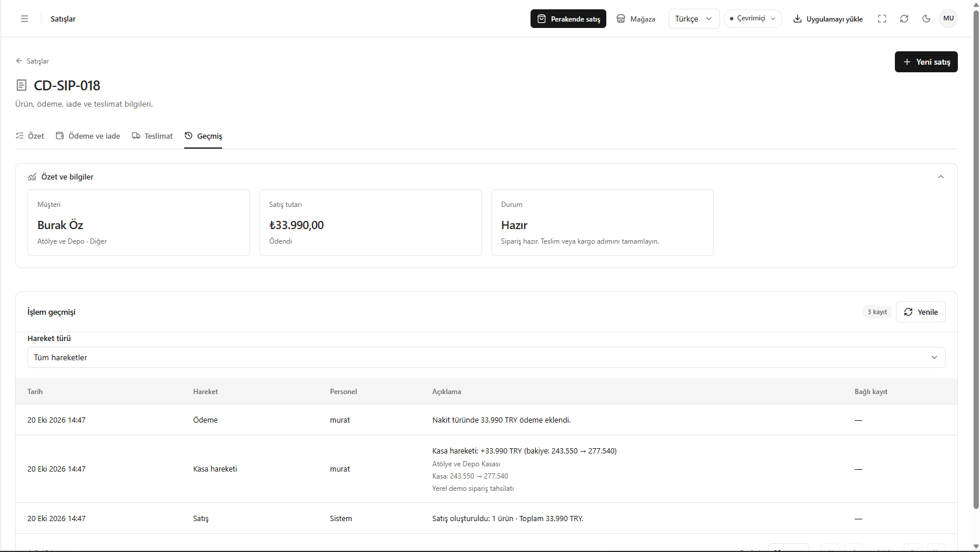Open the Teslimat tab
Screen dimensions: 980x552
click(x=152, y=136)
